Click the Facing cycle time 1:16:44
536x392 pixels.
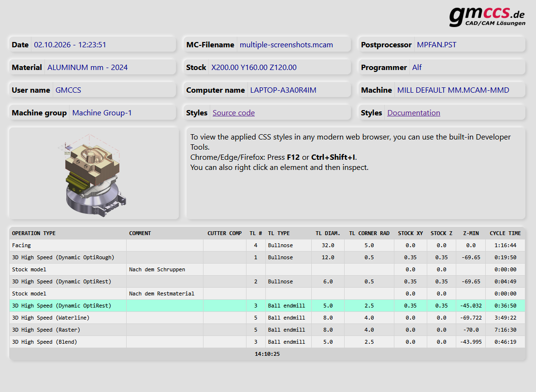[505, 245]
